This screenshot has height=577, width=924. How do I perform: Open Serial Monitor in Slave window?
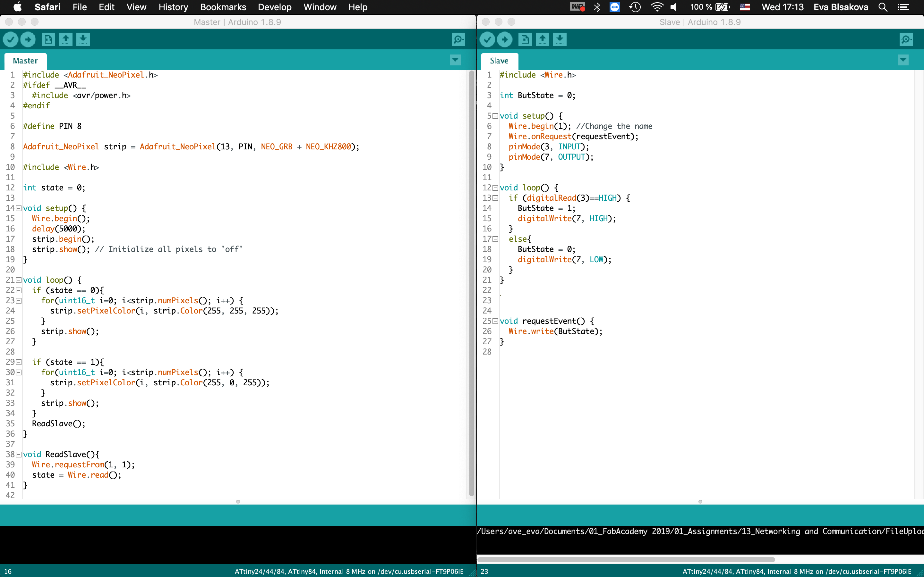pyautogui.click(x=906, y=39)
